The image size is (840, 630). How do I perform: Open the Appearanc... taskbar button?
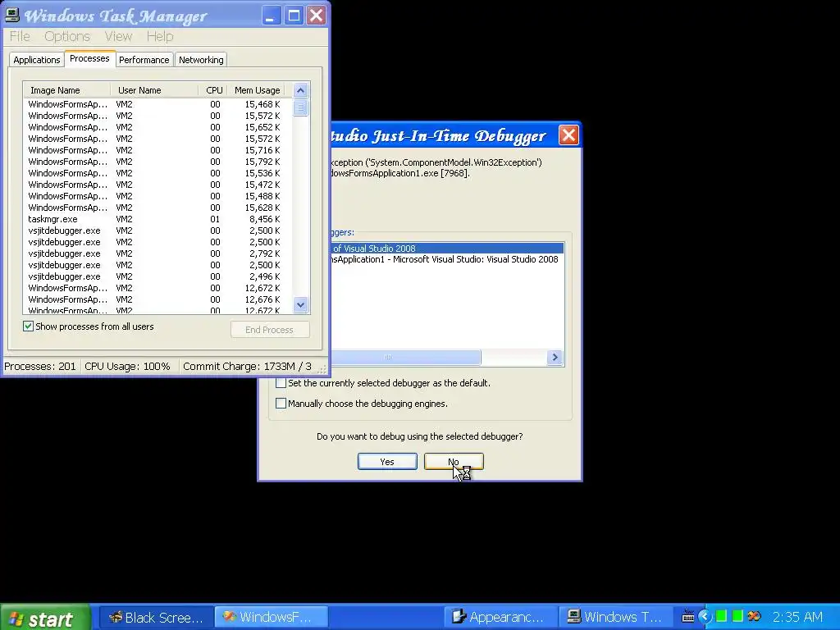coord(500,617)
